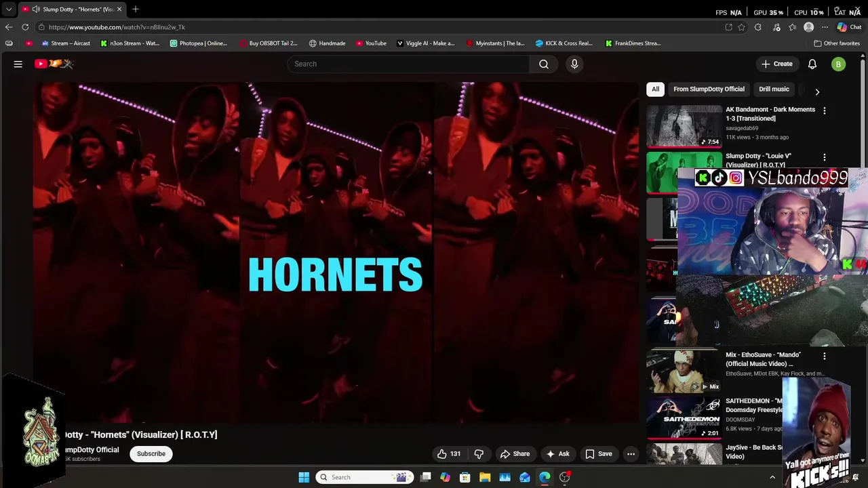Start voice search with microphone icon
Viewport: 868px width, 488px height.
[574, 64]
